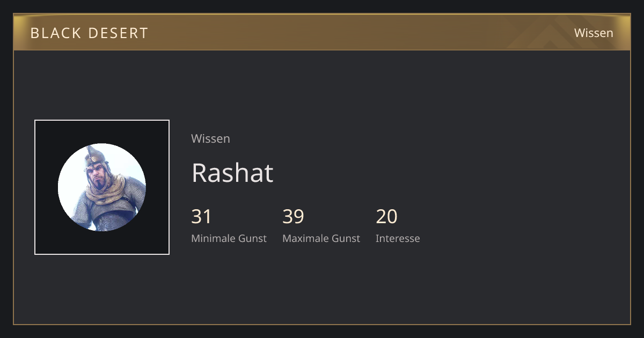Click the scarf on Rashat's portrait
This screenshot has height=338, width=644.
pos(108,193)
